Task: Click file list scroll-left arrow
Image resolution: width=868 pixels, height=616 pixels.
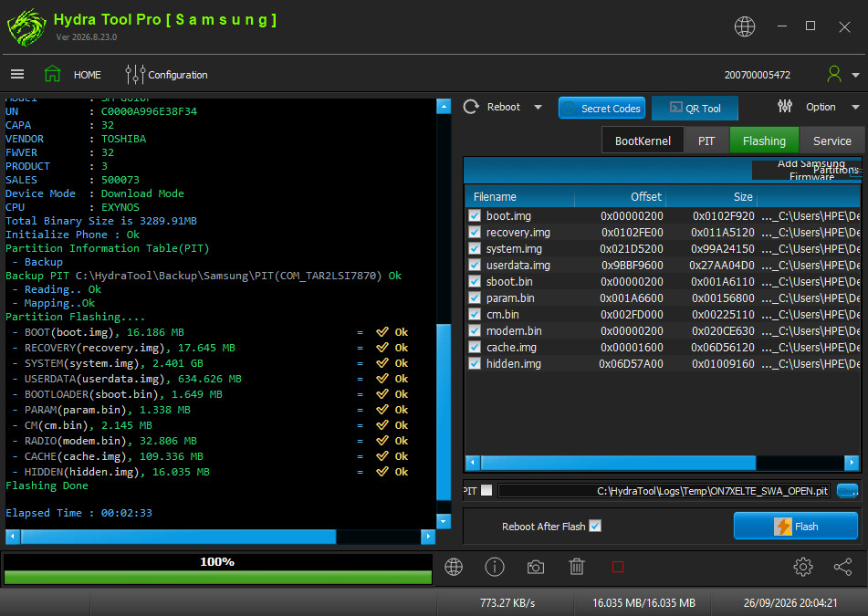Action: pos(473,462)
